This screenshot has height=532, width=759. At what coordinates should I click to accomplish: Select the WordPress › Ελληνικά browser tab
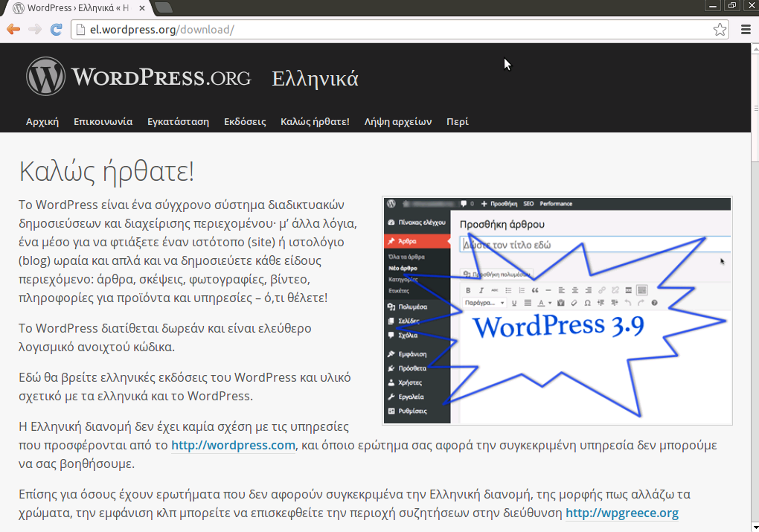point(77,8)
